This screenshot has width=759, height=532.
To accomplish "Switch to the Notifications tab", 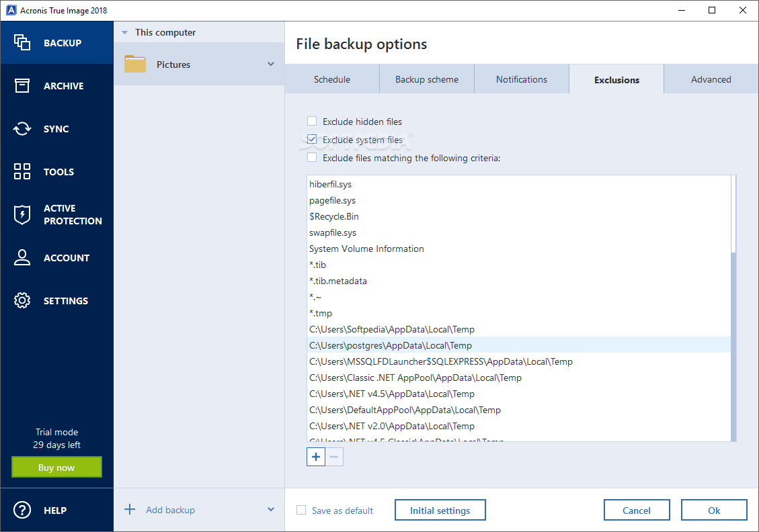I will [x=521, y=79].
